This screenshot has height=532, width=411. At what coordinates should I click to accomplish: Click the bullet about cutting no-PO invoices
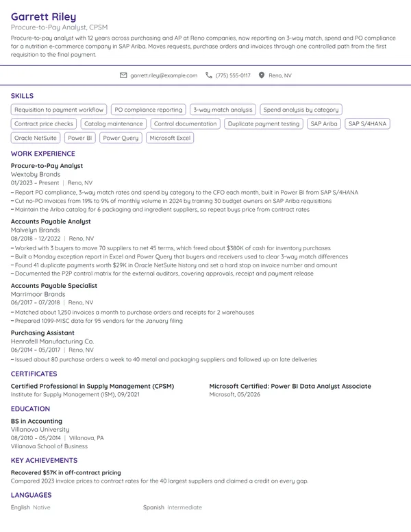click(x=171, y=201)
